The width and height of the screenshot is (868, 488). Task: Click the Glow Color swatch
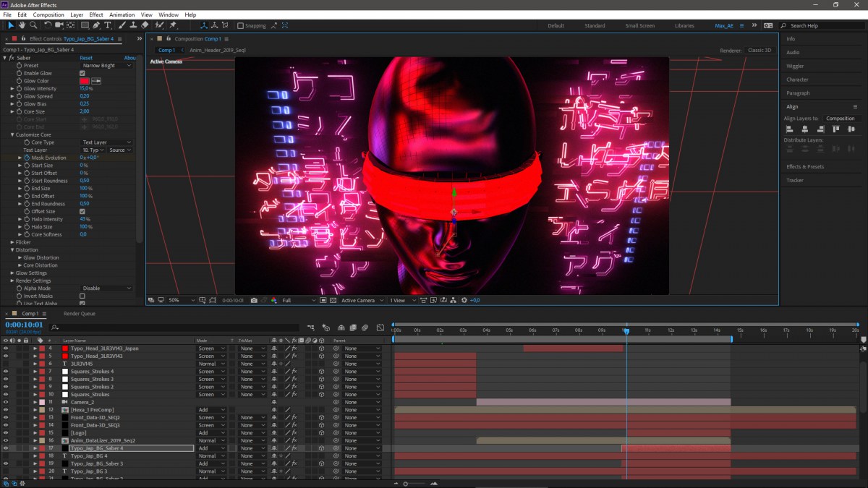[x=85, y=80]
